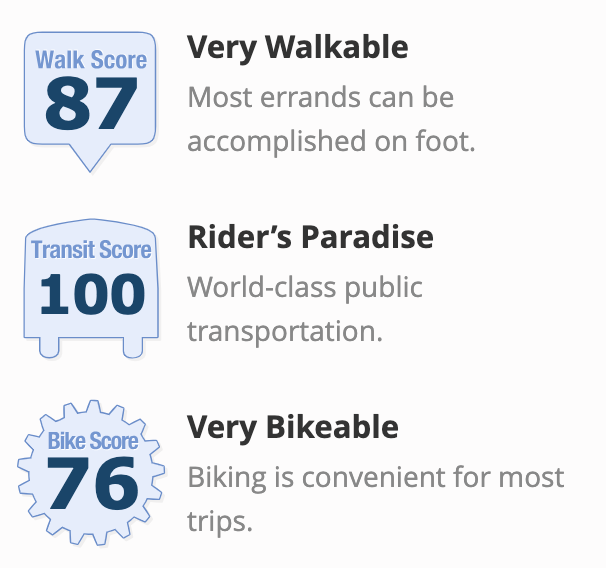This screenshot has height=568, width=606.
Task: Click the Walk Score 87 badge
Action: click(90, 102)
